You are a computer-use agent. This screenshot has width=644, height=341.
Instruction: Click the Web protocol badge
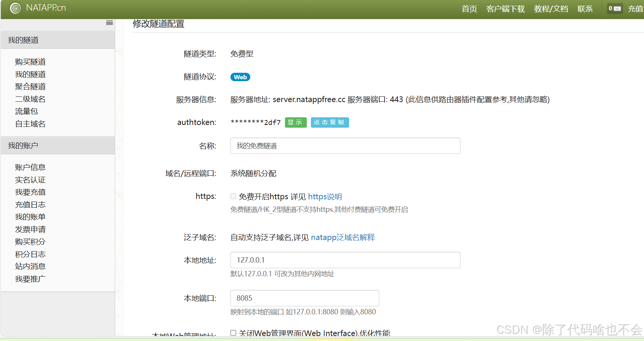click(x=240, y=77)
